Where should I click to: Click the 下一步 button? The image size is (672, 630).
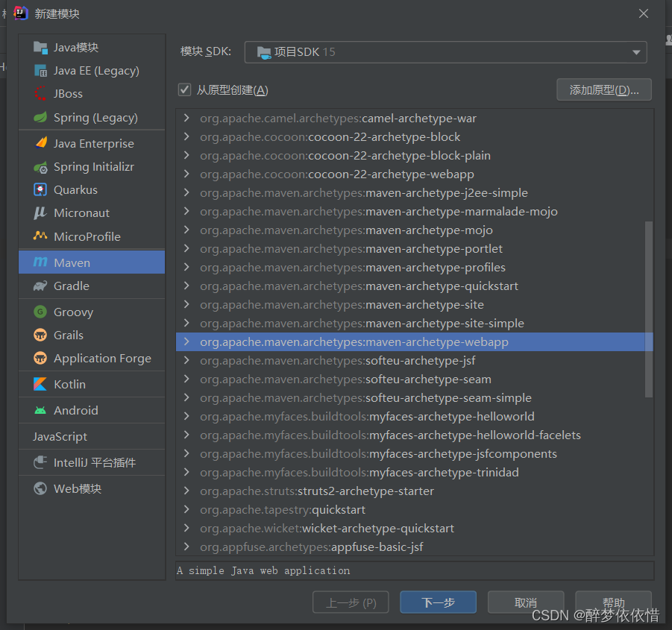coord(438,602)
